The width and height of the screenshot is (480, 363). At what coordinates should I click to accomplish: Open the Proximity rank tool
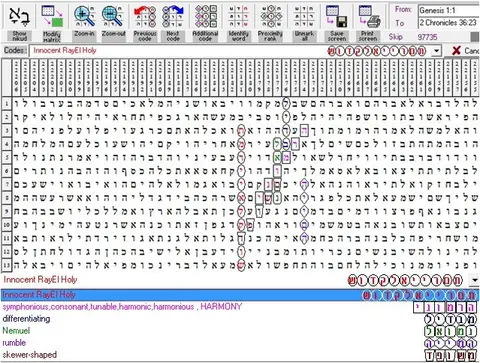coord(270,22)
